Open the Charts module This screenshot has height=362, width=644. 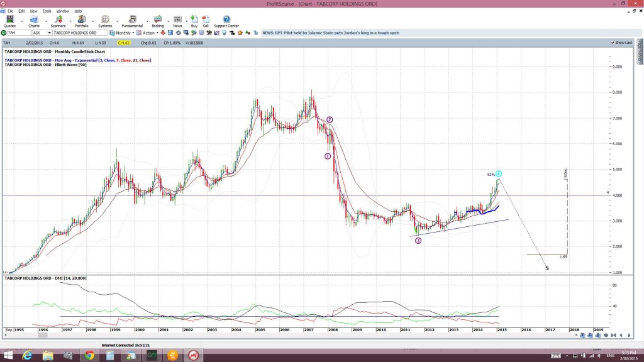(x=34, y=21)
